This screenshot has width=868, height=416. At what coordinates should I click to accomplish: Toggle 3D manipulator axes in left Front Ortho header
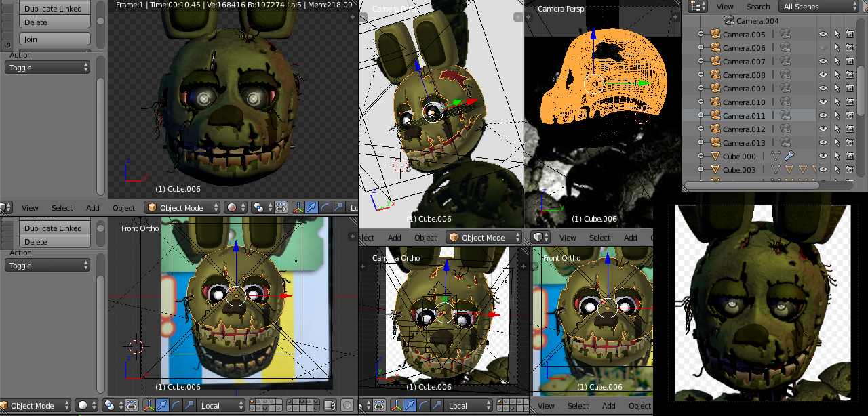click(x=149, y=405)
